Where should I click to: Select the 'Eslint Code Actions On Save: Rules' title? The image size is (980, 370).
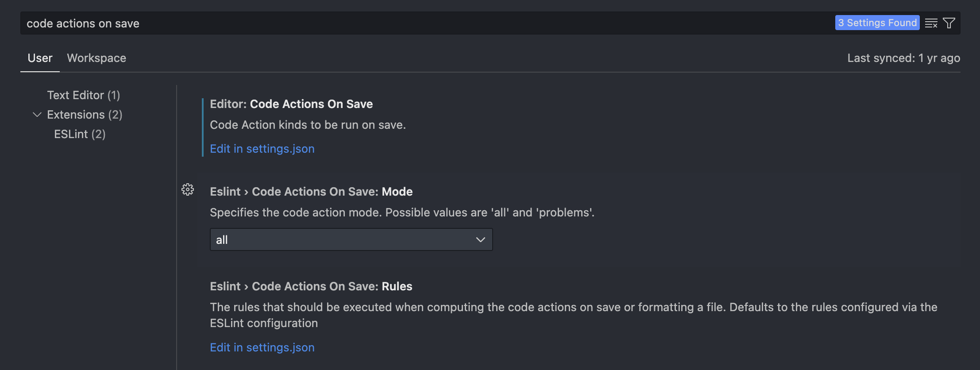tap(311, 286)
